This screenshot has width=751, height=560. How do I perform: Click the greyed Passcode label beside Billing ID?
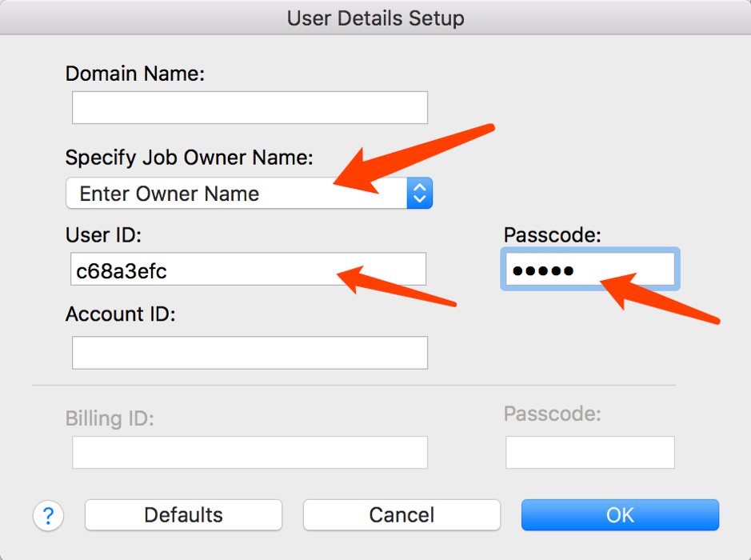(552, 414)
